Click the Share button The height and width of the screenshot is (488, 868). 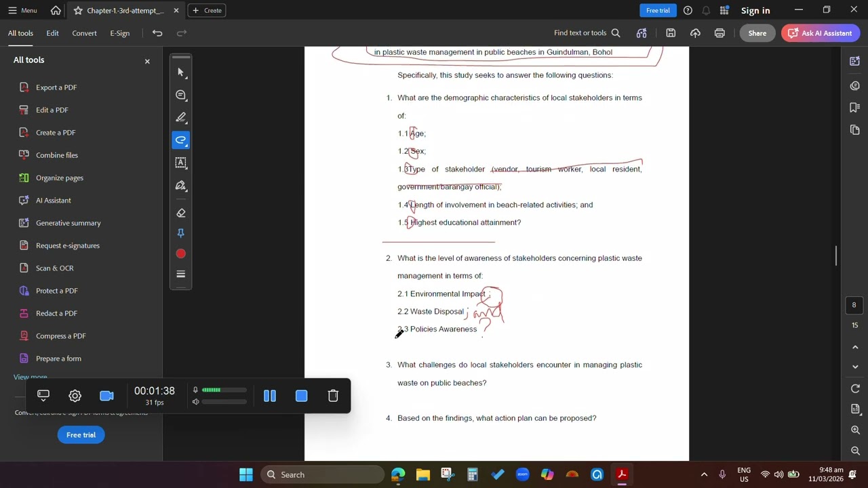pos(757,33)
